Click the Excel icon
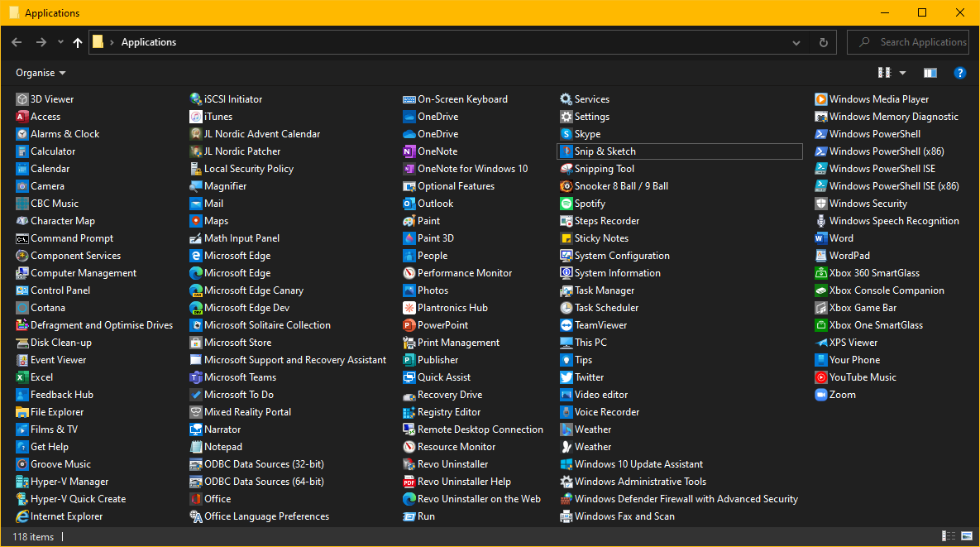This screenshot has height=547, width=980. tap(22, 377)
